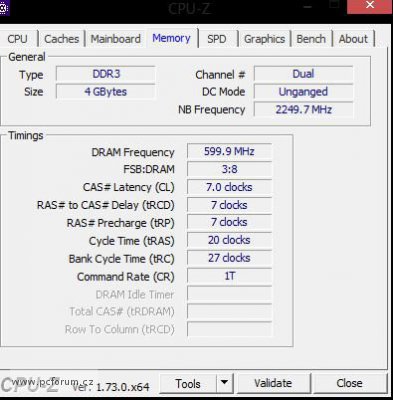Click the version 1.73.0.x64 text
The height and width of the screenshot is (400, 393).
[123, 387]
